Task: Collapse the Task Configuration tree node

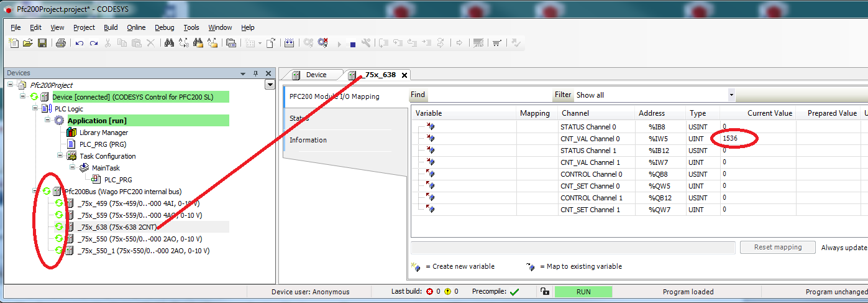Action: tap(60, 156)
